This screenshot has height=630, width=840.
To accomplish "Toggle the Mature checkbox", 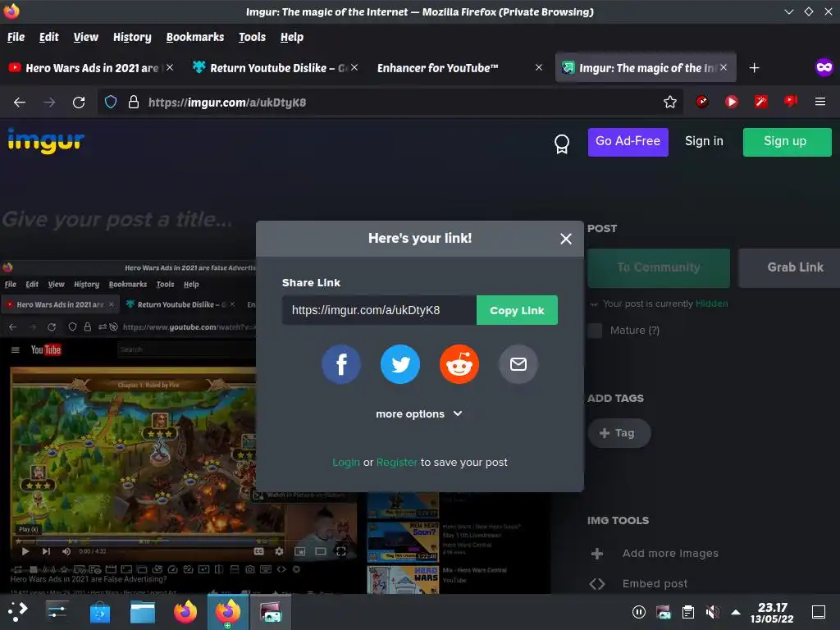I will coord(596,331).
